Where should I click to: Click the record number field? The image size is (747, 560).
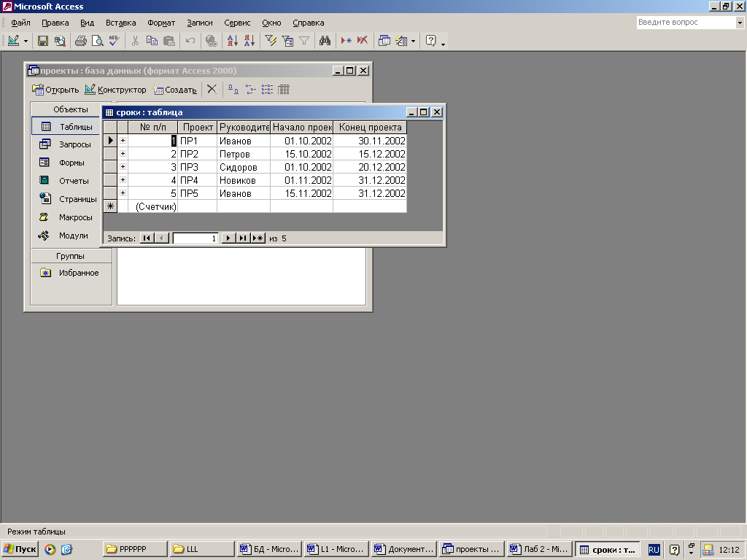[196, 238]
